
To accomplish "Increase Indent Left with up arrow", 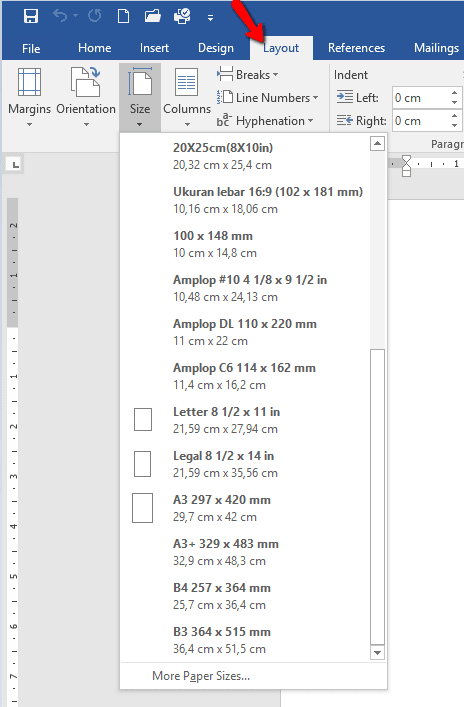I will 455,93.
